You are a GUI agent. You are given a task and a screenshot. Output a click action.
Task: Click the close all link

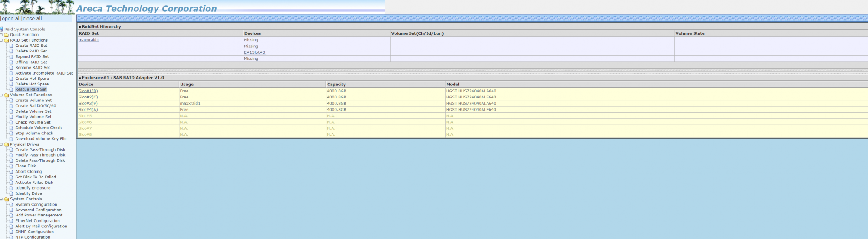[33, 19]
